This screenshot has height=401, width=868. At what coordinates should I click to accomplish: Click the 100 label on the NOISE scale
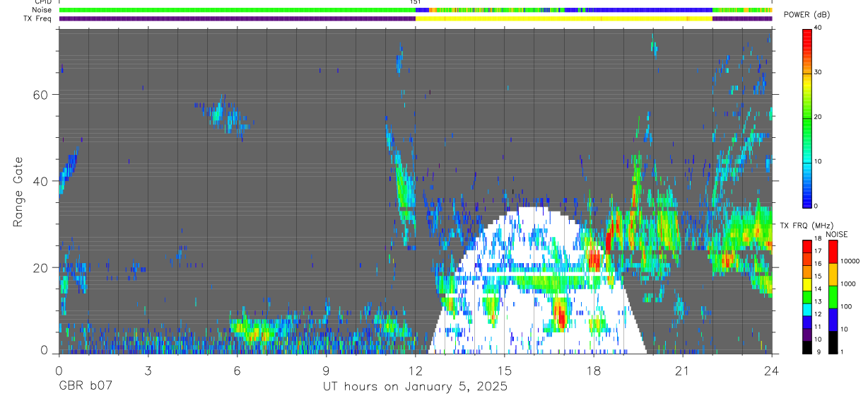848,307
